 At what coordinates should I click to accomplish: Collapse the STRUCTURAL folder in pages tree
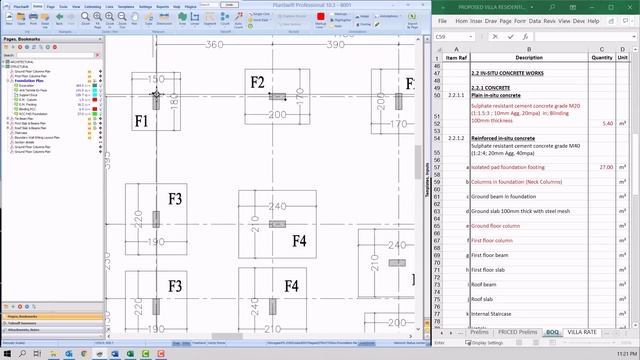[4, 67]
